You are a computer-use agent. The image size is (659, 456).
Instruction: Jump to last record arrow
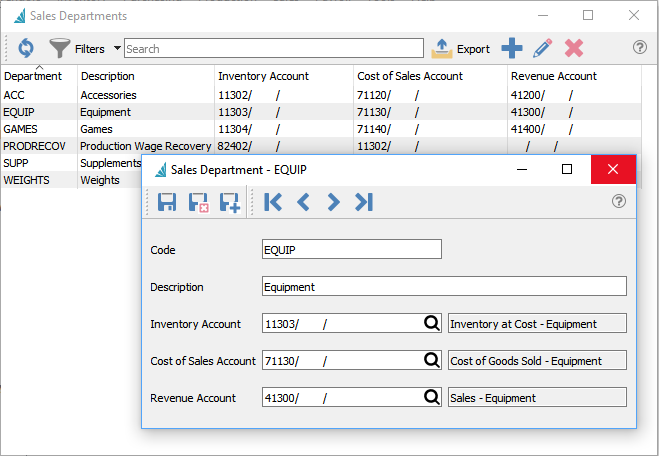(x=364, y=202)
